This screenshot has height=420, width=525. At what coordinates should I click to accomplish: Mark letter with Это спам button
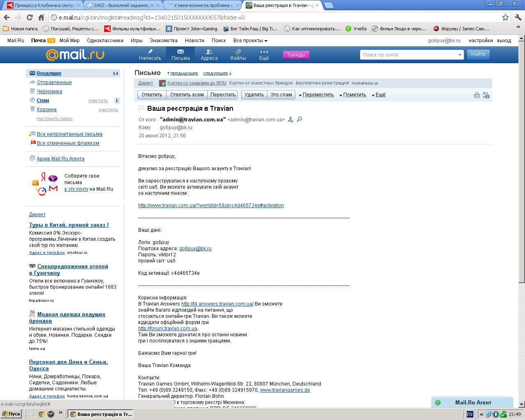pos(281,95)
